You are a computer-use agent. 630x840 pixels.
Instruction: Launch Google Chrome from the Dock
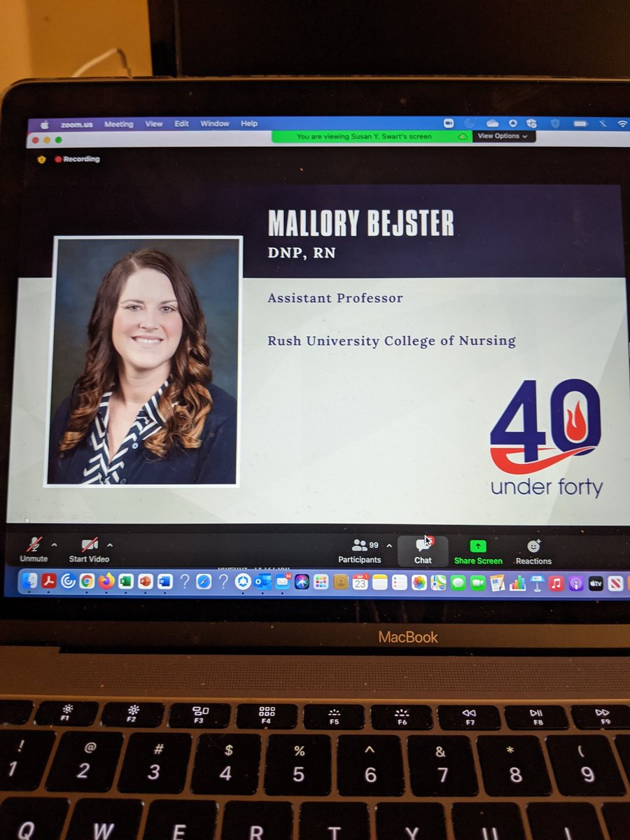tap(87, 582)
